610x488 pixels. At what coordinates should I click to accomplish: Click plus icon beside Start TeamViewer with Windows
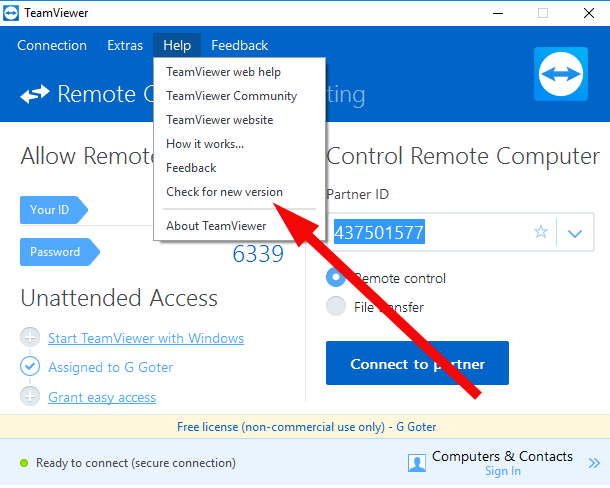point(30,337)
